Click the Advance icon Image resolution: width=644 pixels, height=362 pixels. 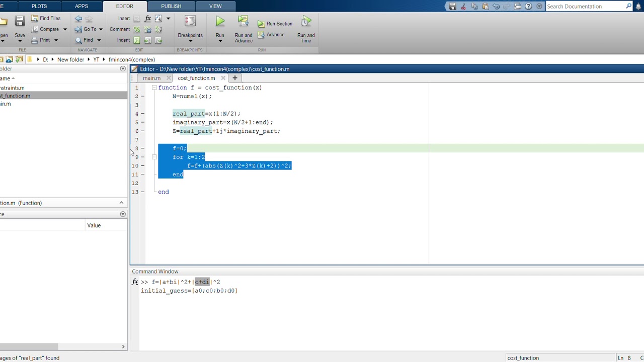pyautogui.click(x=261, y=35)
